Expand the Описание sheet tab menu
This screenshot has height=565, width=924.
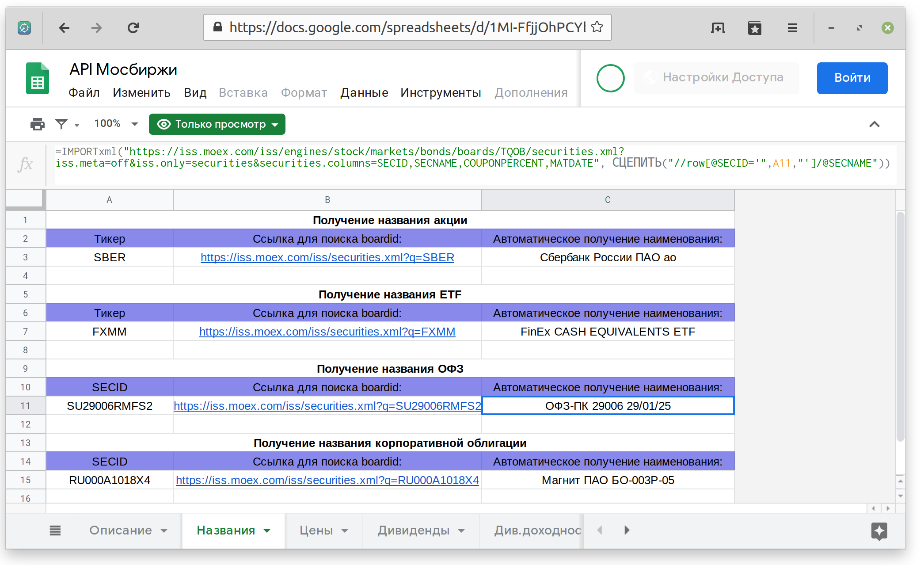(164, 531)
